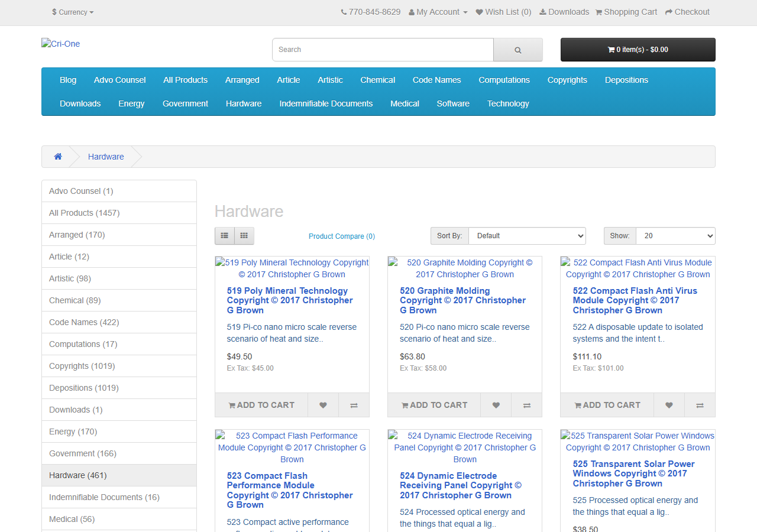Switch to grid view
Image resolution: width=757 pixels, height=532 pixels.
pyautogui.click(x=244, y=236)
